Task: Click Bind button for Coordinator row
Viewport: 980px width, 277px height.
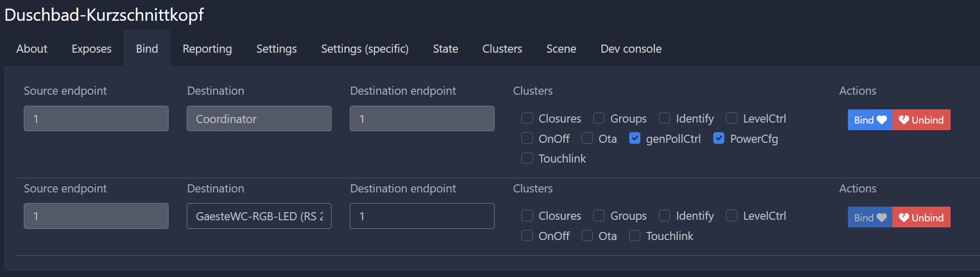Action: [870, 120]
